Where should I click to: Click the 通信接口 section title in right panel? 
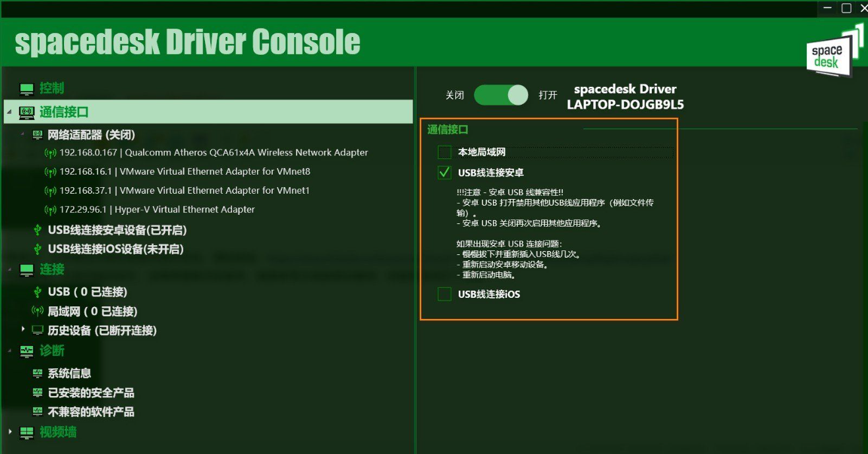tap(448, 130)
